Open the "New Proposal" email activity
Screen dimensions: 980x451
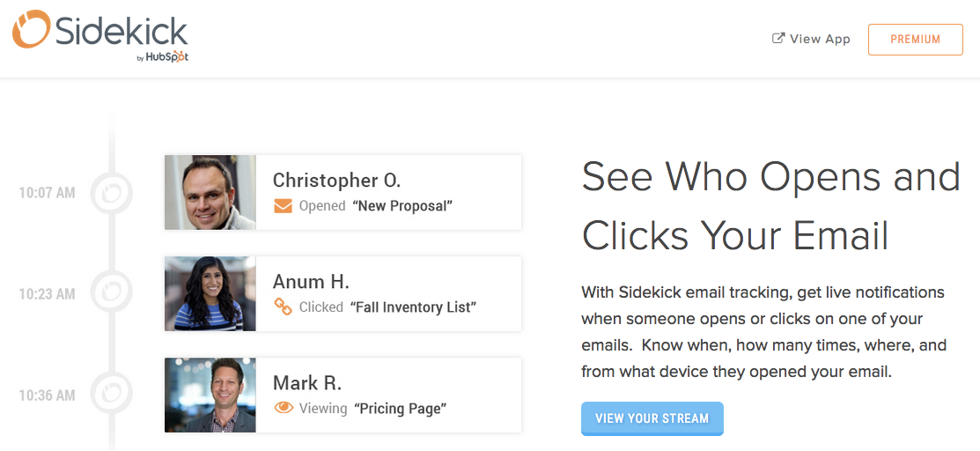(x=402, y=206)
